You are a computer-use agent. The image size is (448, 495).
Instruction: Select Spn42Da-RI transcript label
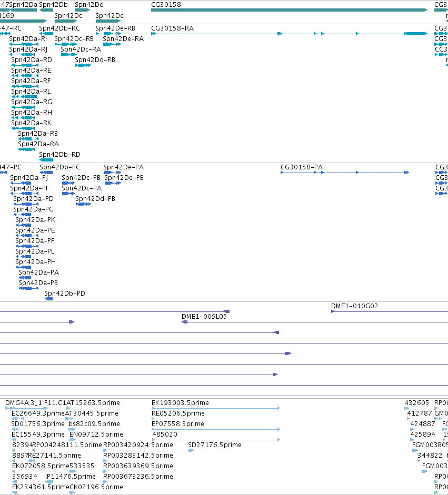click(x=28, y=39)
